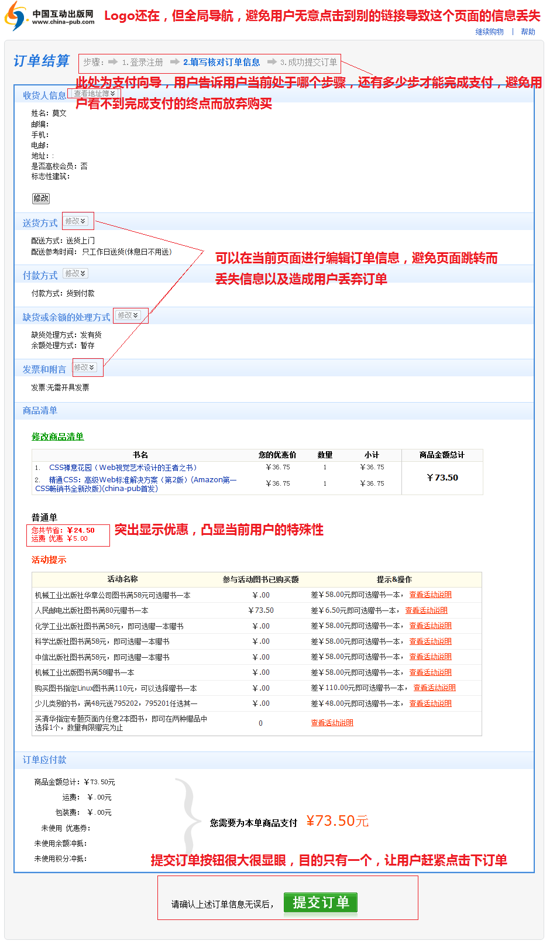Click the 运费 优惠 ¥5.00 text

click(59, 538)
